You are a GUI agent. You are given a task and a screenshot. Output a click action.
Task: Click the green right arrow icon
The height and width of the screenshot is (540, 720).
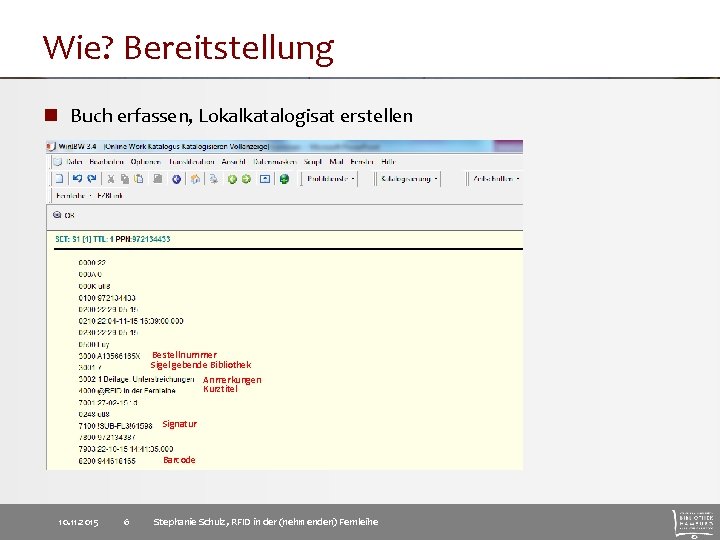tap(247, 179)
